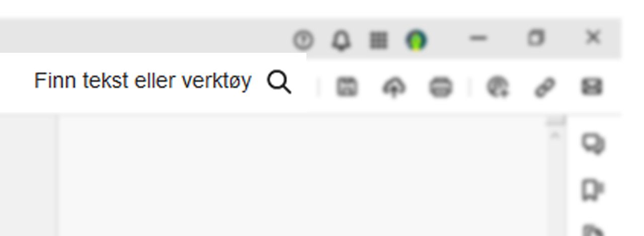Open the notifications bell

[341, 40]
